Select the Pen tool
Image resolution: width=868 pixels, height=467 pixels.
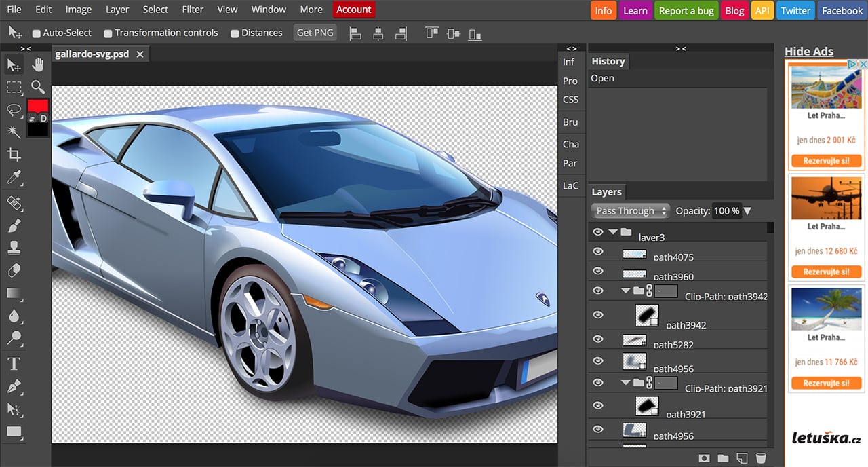[x=14, y=386]
